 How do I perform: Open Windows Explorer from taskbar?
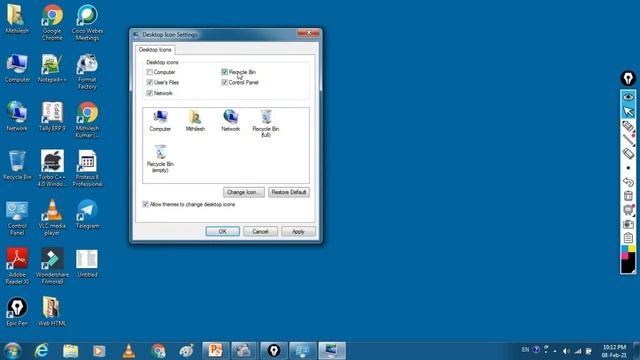[70, 351]
